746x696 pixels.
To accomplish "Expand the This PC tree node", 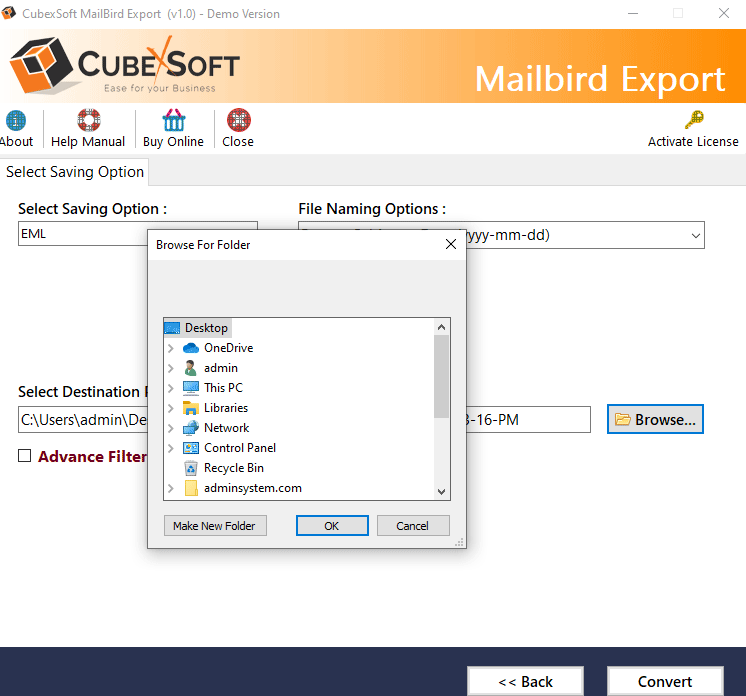I will 171,388.
